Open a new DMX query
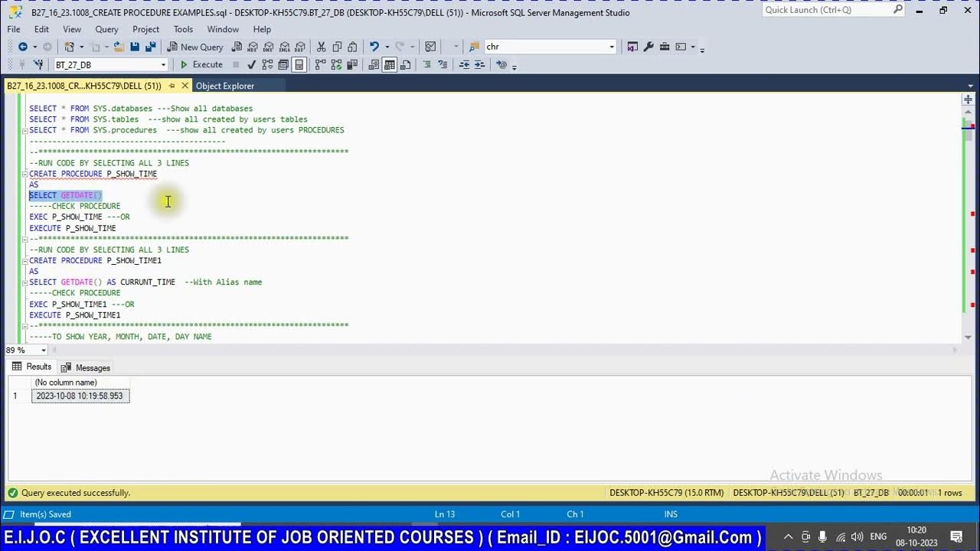The height and width of the screenshot is (551, 980). click(269, 47)
